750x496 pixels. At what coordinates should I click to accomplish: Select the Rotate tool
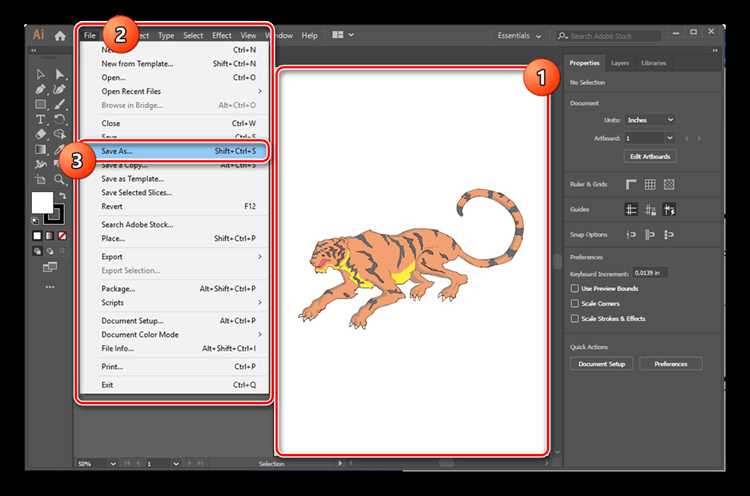click(x=60, y=119)
